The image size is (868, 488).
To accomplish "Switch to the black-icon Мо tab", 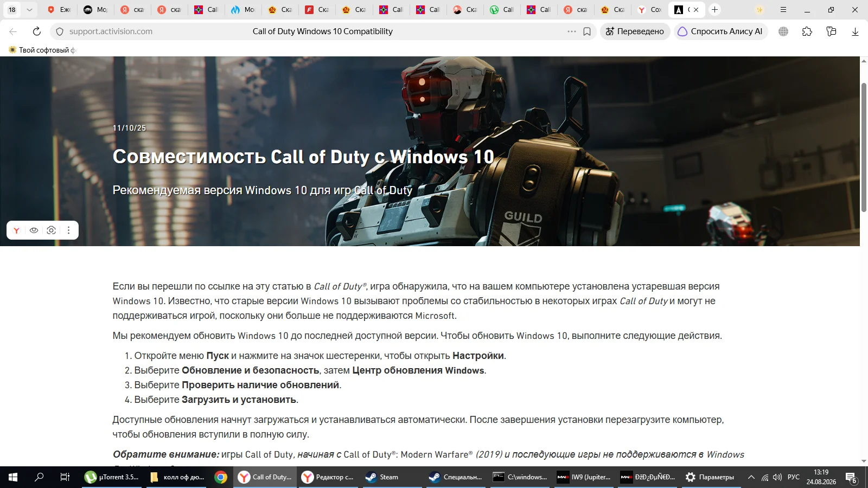I will (x=95, y=10).
